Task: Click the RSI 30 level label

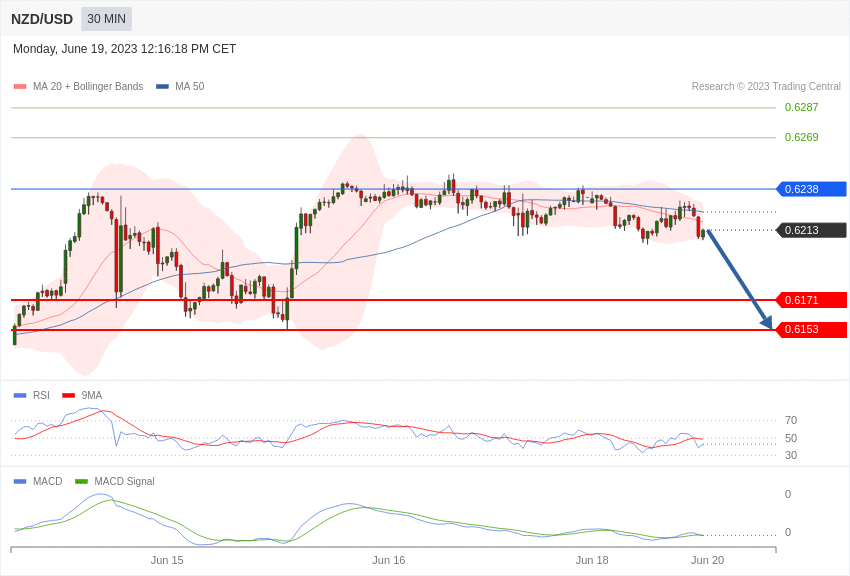Action: [791, 455]
